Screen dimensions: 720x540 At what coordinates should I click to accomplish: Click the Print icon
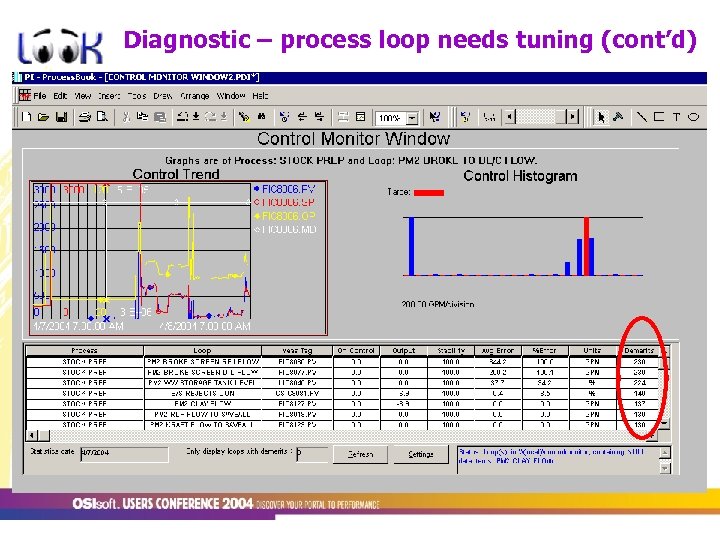point(84,117)
